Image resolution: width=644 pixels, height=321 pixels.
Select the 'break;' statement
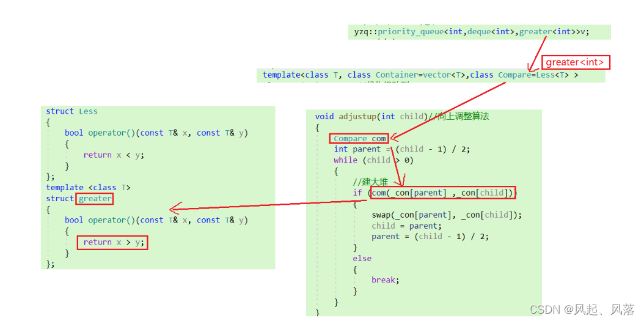point(386,280)
